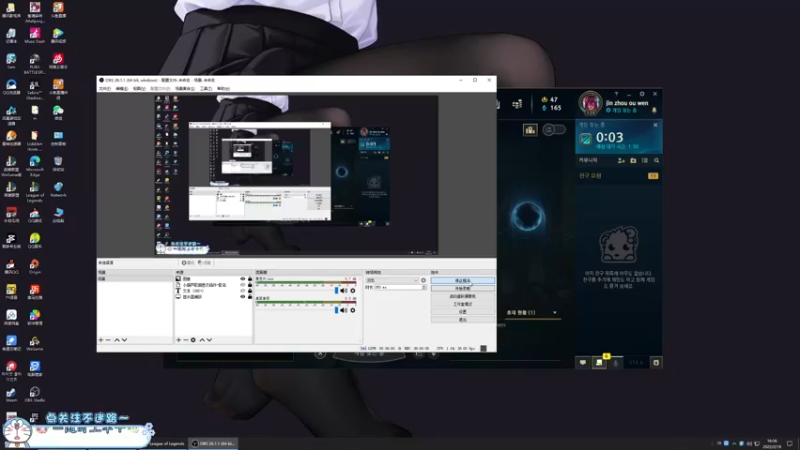Open missions icon with yellow badge in League

click(x=599, y=362)
